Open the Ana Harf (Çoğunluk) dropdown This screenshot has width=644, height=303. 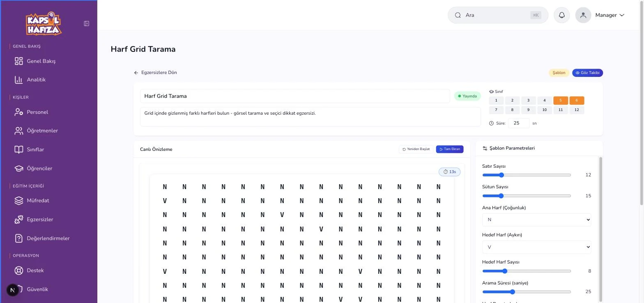536,220
